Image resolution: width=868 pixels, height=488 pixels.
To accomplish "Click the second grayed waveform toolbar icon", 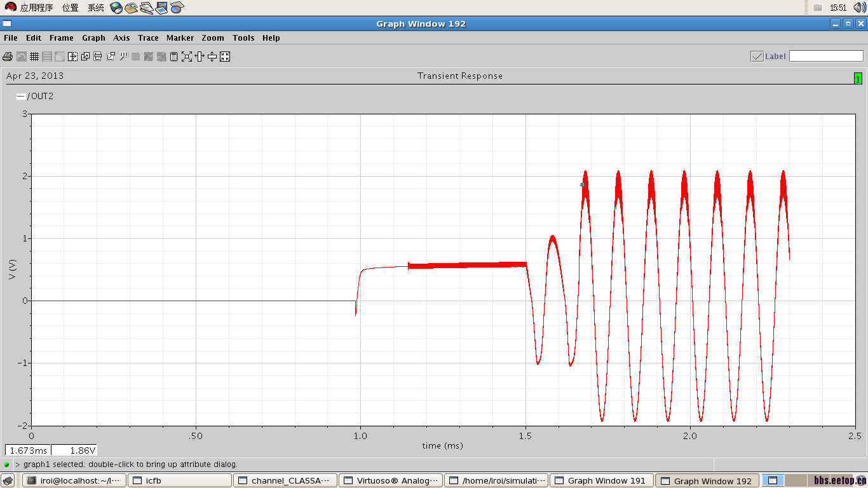I will tap(161, 57).
